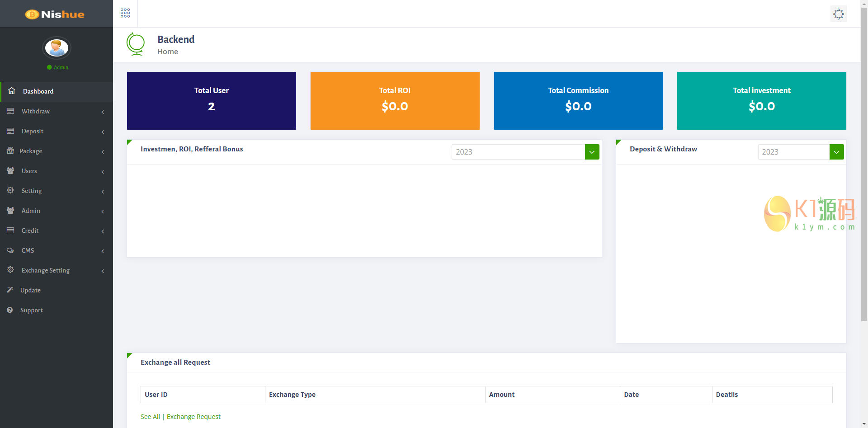The height and width of the screenshot is (428, 868).
Task: Click the Total User card
Action: coord(212,101)
